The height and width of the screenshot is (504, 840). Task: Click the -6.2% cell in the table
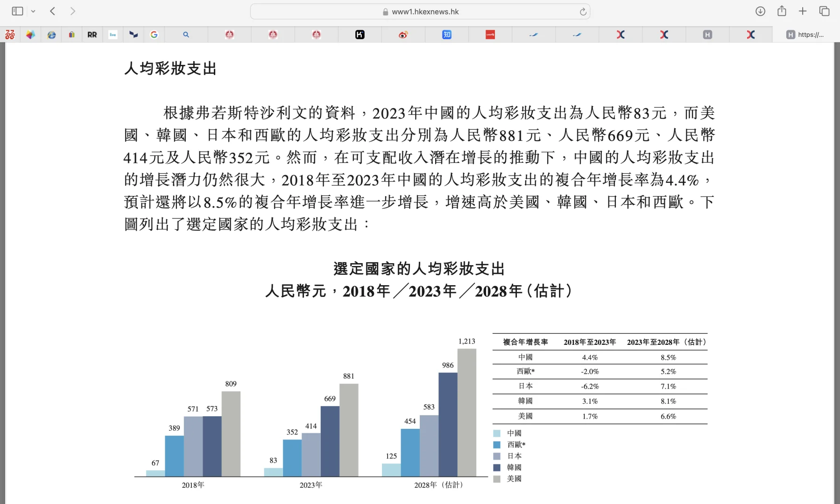590,386
